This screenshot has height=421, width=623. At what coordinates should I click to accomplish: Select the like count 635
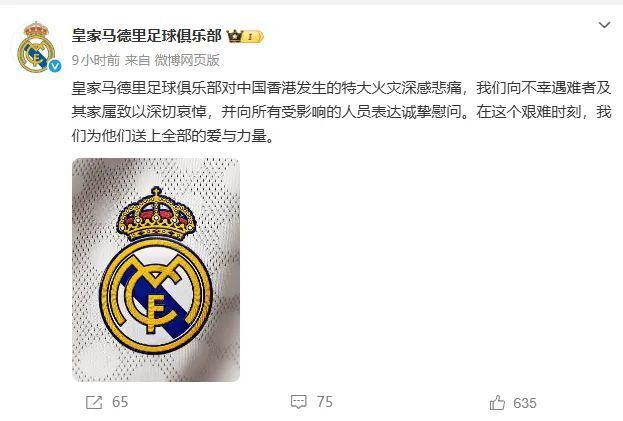524,403
